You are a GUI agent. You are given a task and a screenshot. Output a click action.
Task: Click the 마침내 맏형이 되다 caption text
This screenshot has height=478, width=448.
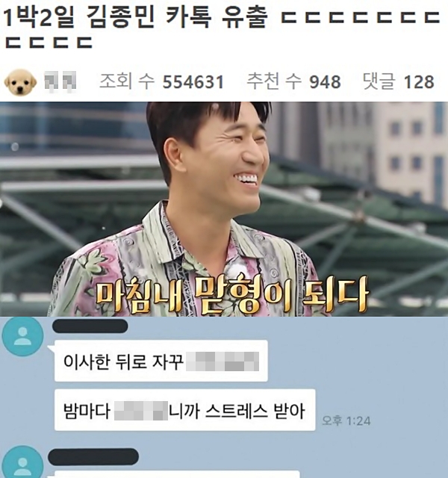click(232, 294)
